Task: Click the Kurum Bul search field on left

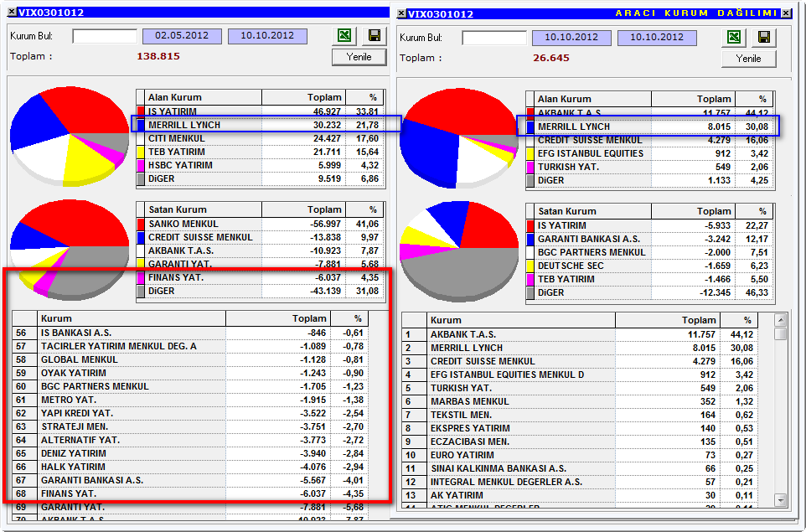Action: 105,36
